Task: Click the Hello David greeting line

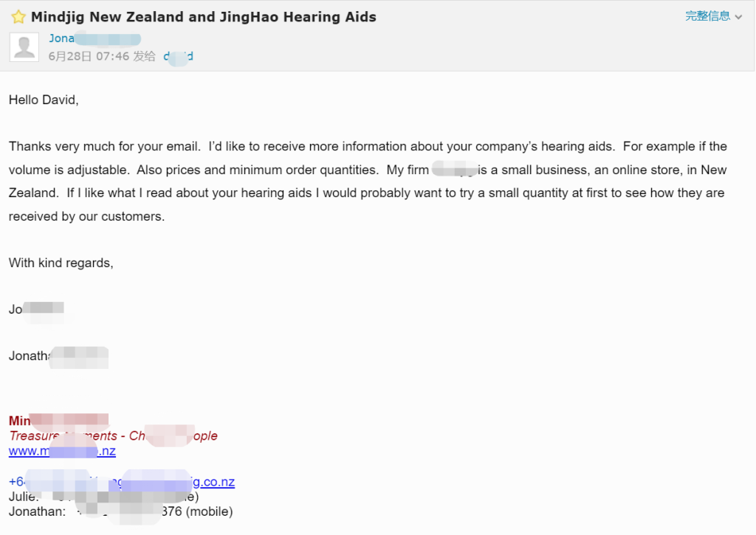Action: coord(44,100)
